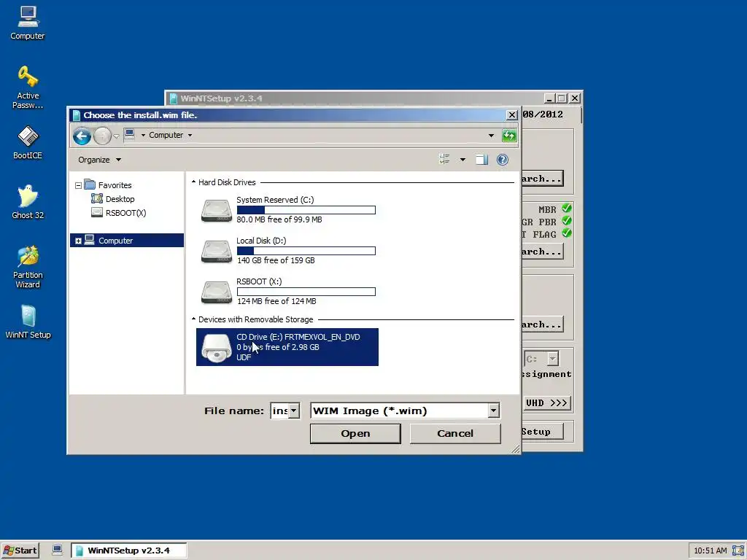747x560 pixels.
Task: Launch Active Password Changer desktop icon
Action: tap(28, 87)
